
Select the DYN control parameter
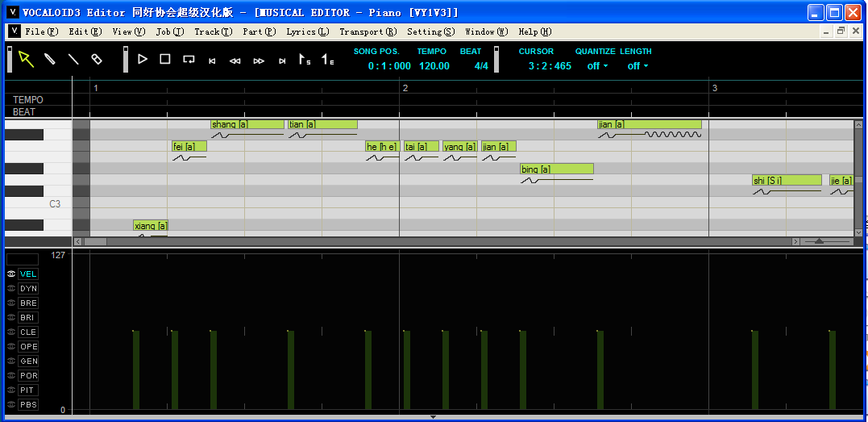pyautogui.click(x=28, y=288)
